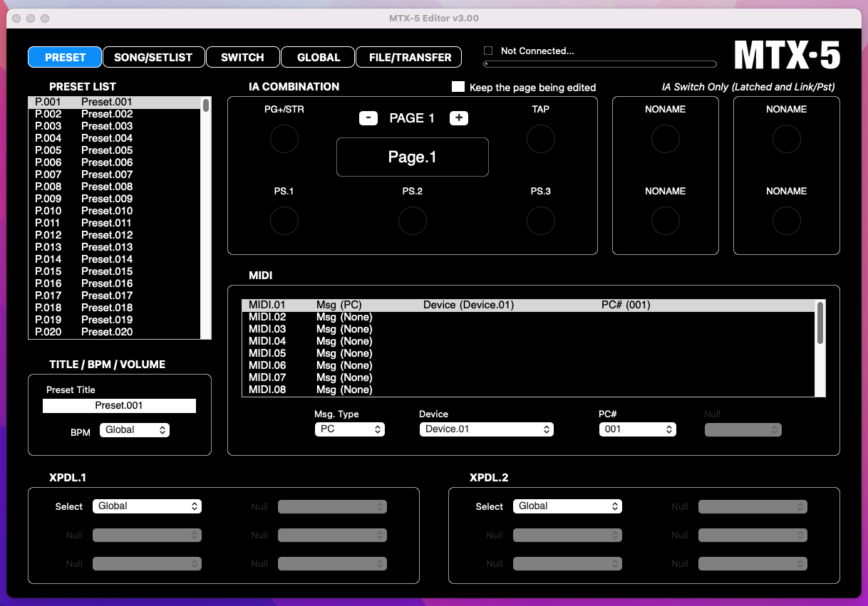Open the FILE/TRANSFER tab
This screenshot has height=606, width=868.
(410, 57)
